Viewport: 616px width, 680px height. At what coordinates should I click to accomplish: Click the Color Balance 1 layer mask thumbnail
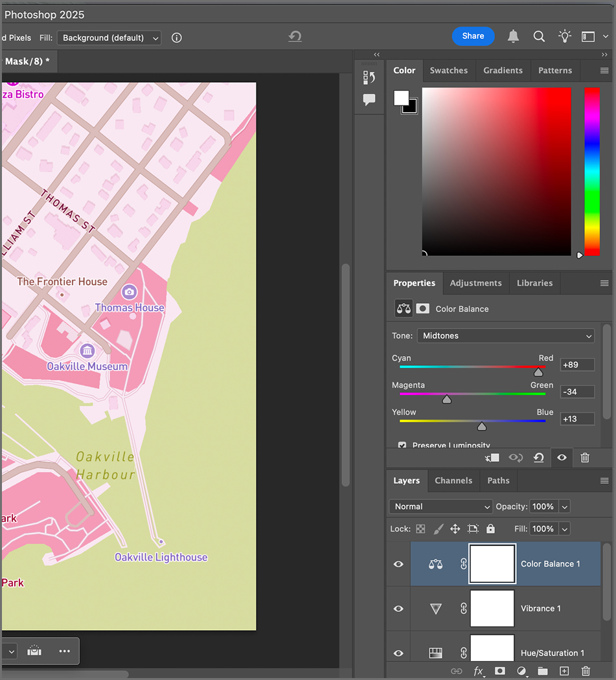click(x=492, y=563)
